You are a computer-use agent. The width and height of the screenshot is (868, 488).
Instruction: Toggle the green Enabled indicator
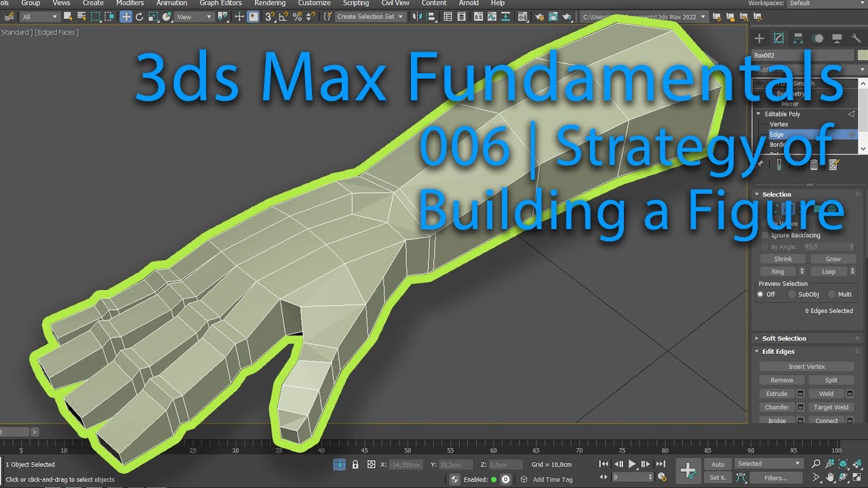click(494, 479)
